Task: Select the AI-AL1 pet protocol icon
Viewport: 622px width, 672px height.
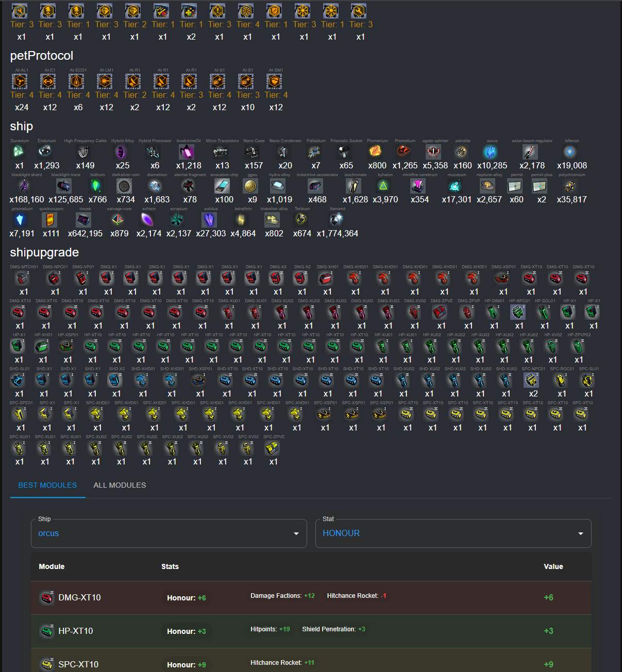Action: (20, 81)
